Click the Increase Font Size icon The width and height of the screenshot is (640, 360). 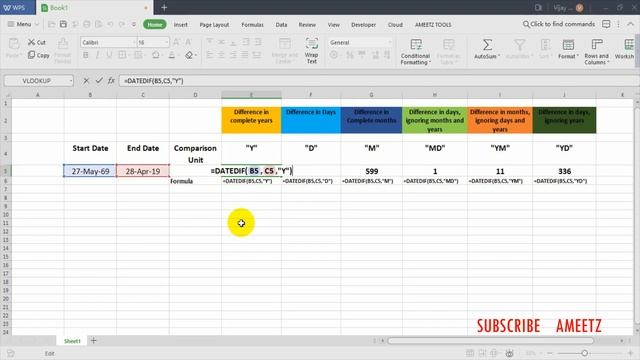pos(177,42)
